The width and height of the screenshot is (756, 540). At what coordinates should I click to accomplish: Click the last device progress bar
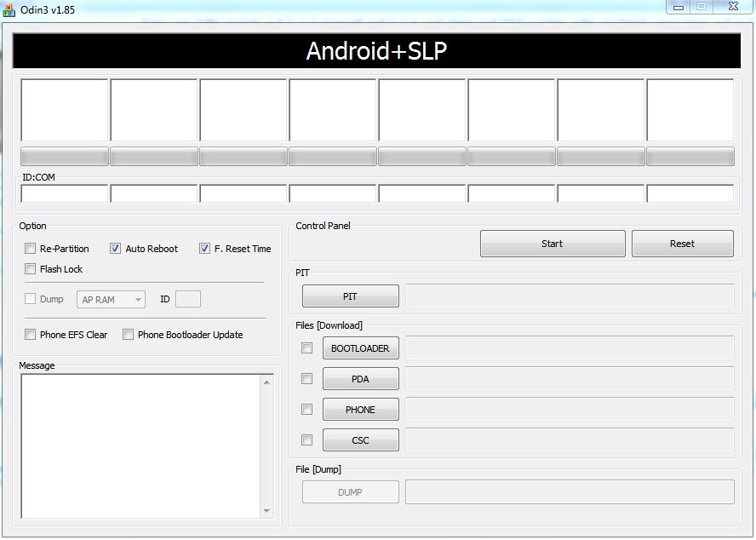(690, 157)
